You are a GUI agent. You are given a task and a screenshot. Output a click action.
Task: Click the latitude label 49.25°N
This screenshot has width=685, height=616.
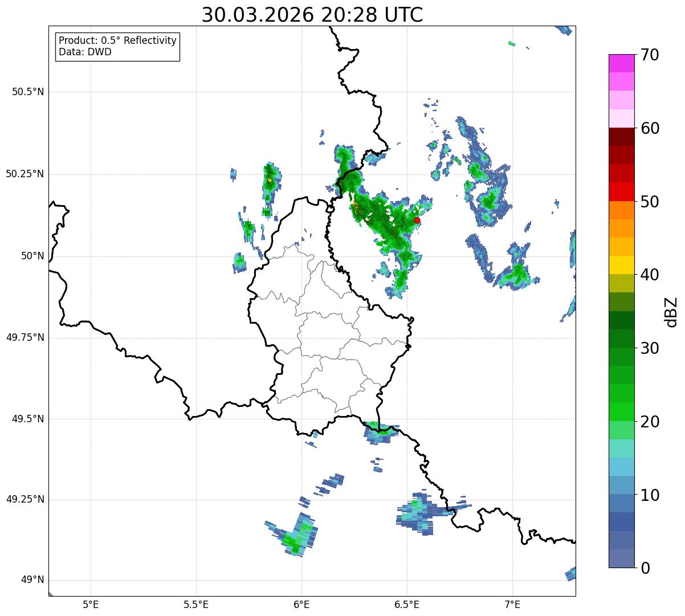25,499
